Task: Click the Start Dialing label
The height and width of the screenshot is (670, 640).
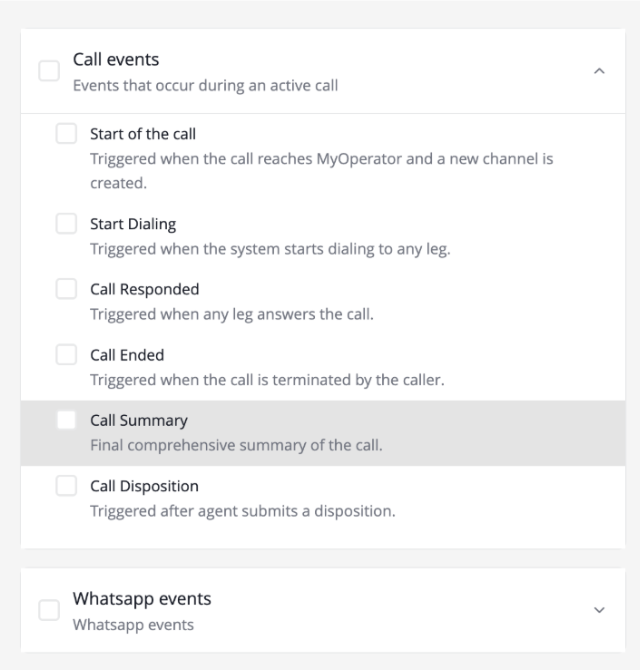Action: point(133,224)
